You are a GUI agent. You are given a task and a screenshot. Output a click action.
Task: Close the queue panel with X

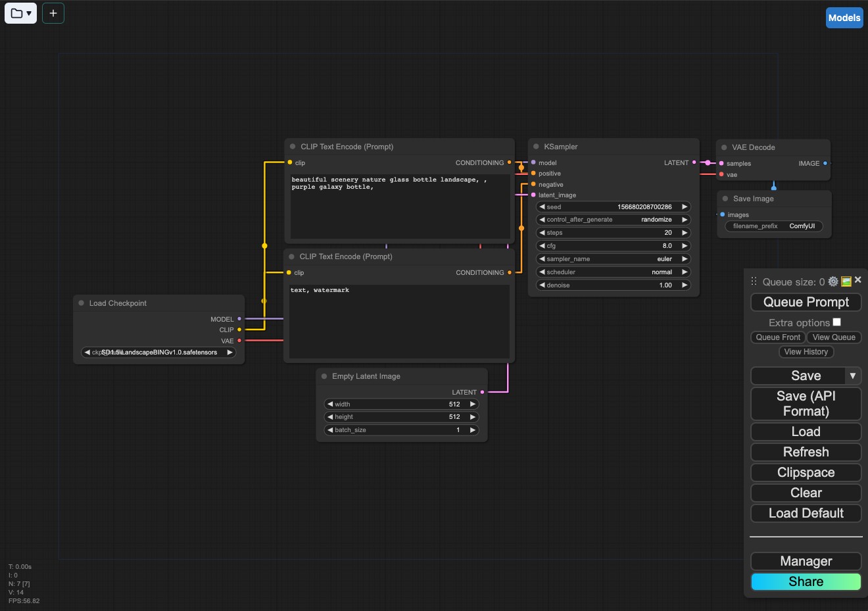857,280
